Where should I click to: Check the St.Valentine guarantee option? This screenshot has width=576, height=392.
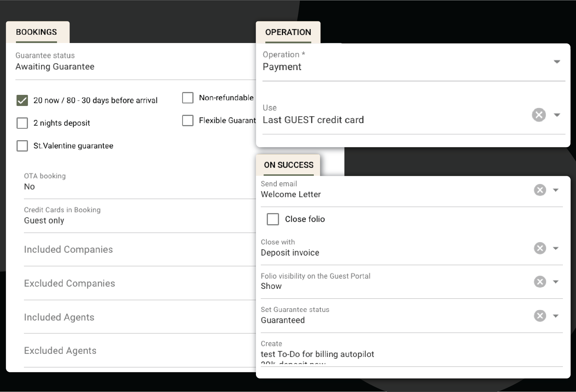[22, 146]
